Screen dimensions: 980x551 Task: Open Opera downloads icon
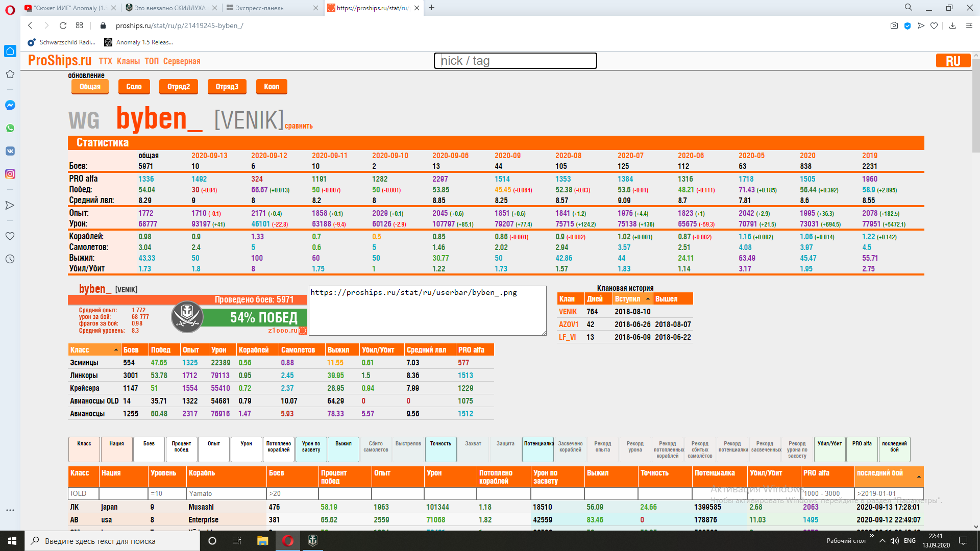(x=952, y=26)
